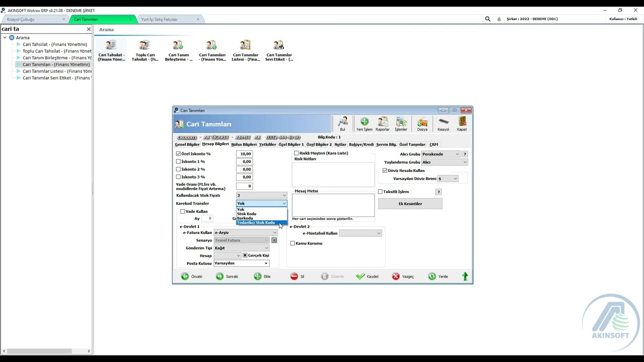Close the Kısayol Çubuğu tab
Viewport: 644px width, 362px height.
(x=64, y=19)
